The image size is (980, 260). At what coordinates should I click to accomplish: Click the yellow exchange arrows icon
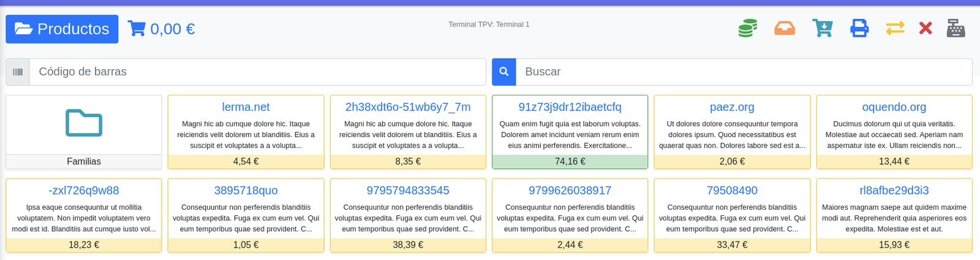(x=895, y=28)
